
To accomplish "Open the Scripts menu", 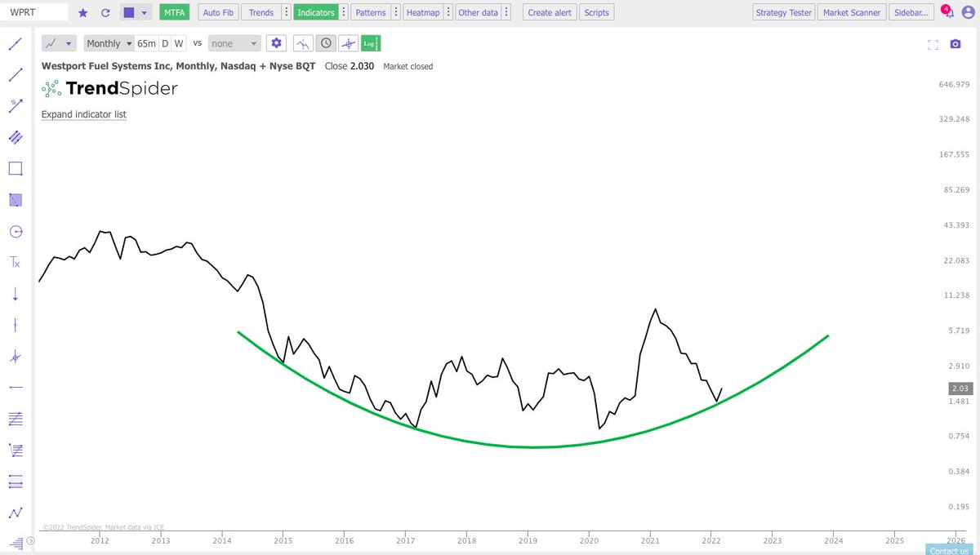I will click(596, 13).
